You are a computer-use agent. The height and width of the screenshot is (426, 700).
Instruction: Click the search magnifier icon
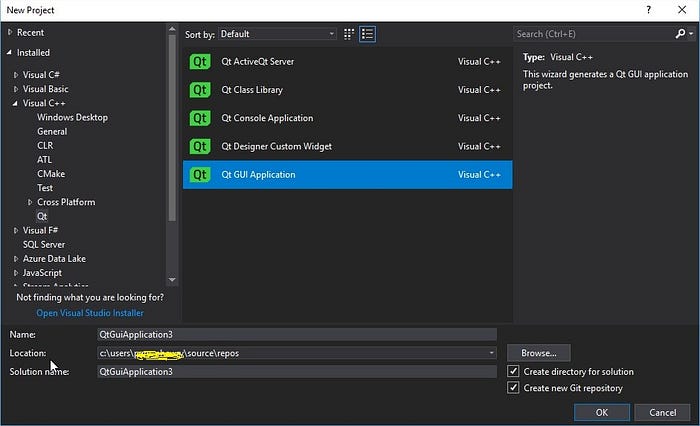(680, 33)
